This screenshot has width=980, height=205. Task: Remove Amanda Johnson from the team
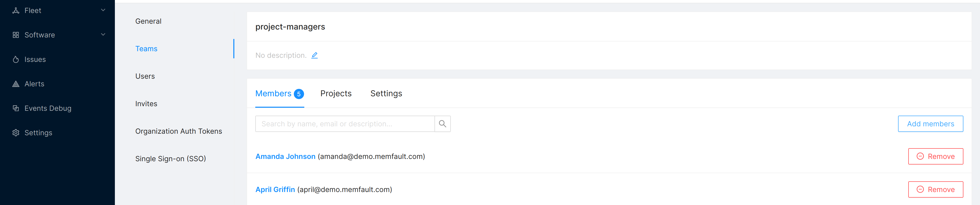click(x=936, y=156)
